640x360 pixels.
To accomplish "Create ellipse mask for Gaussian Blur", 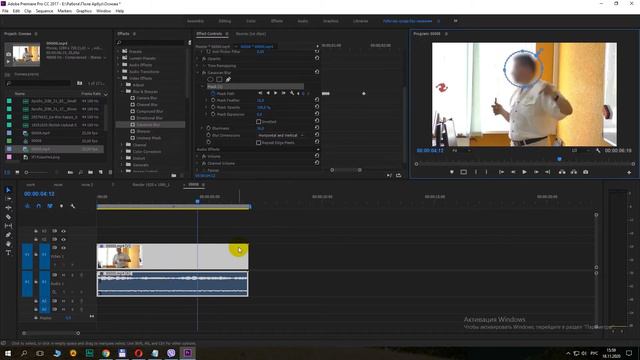I will 210,80.
